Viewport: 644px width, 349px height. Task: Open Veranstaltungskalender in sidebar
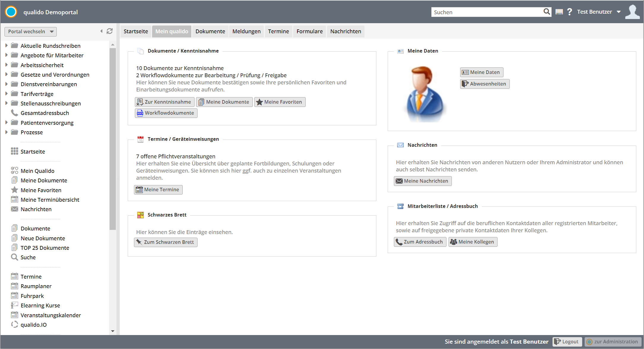click(x=50, y=315)
